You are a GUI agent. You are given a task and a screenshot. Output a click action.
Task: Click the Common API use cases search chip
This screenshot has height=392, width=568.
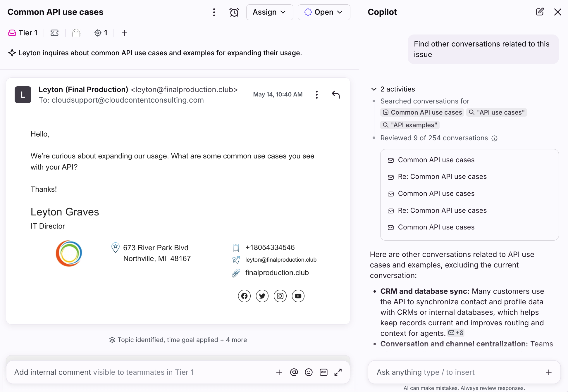[422, 113]
